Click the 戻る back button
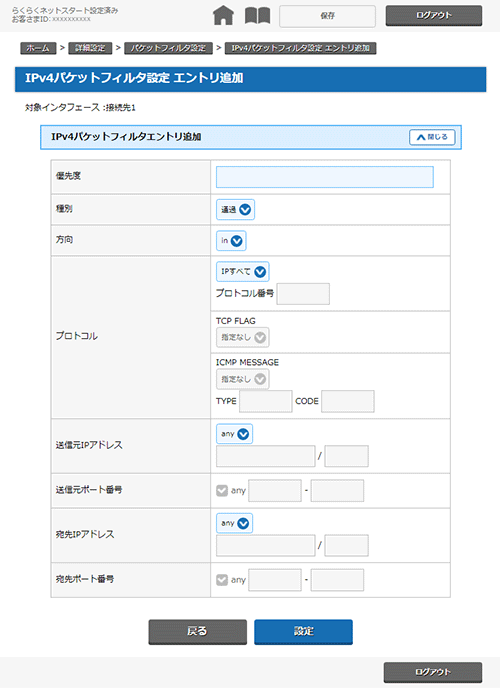Viewport: 500px width, 690px height. coord(197,632)
